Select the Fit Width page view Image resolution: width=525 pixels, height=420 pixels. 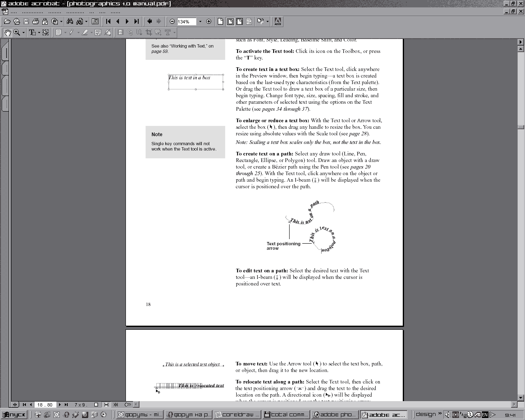click(x=240, y=21)
